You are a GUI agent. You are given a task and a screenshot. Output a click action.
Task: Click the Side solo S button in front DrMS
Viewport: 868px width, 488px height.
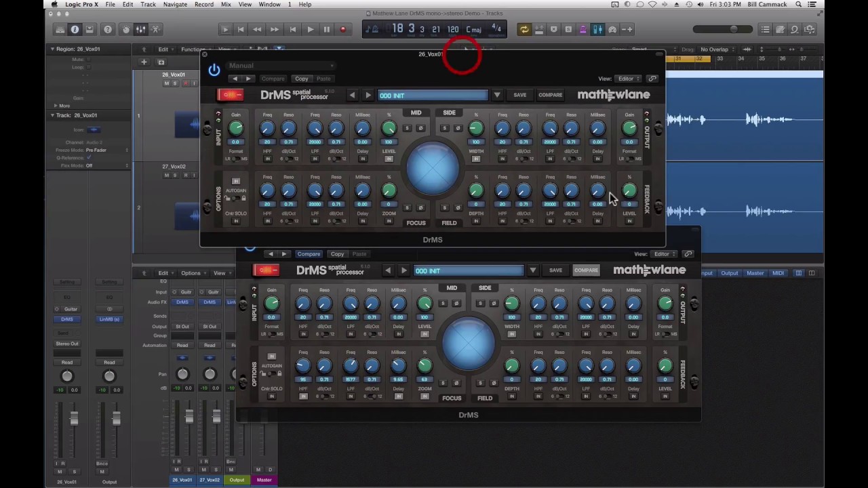[x=445, y=128]
